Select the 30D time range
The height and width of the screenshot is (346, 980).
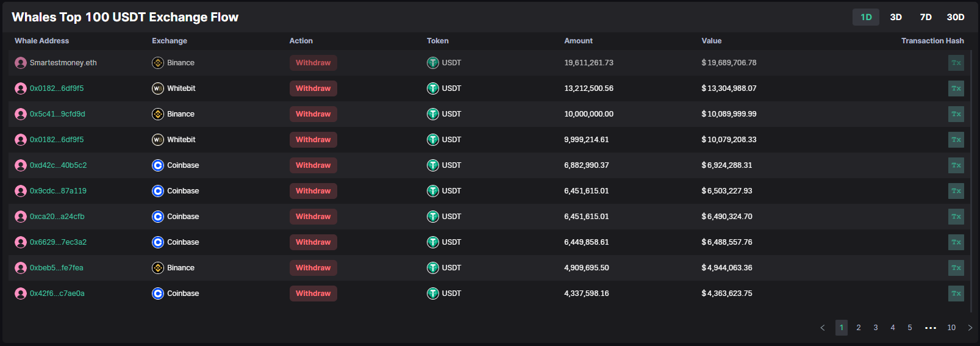click(x=955, y=17)
